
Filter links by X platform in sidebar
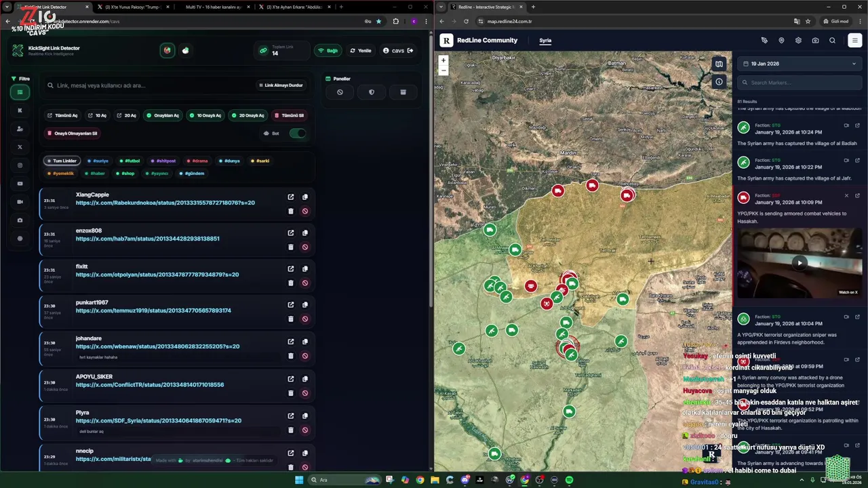click(x=20, y=147)
